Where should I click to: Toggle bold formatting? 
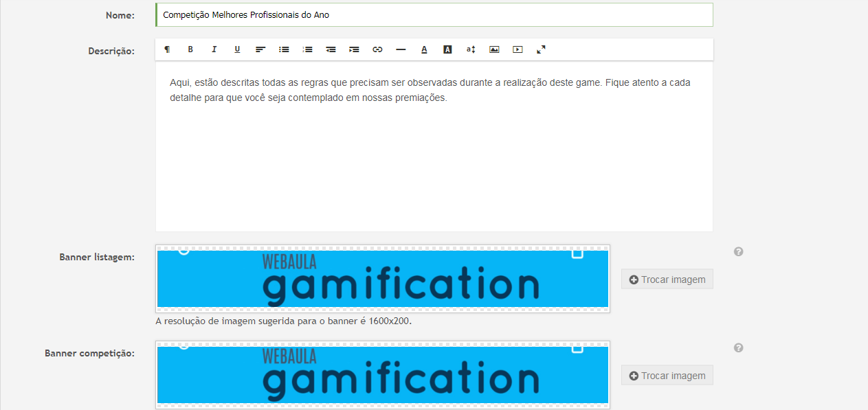(x=190, y=49)
